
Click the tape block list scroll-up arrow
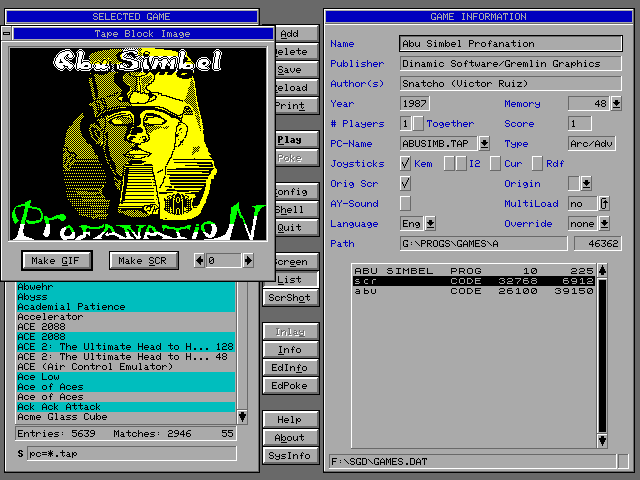[602, 271]
